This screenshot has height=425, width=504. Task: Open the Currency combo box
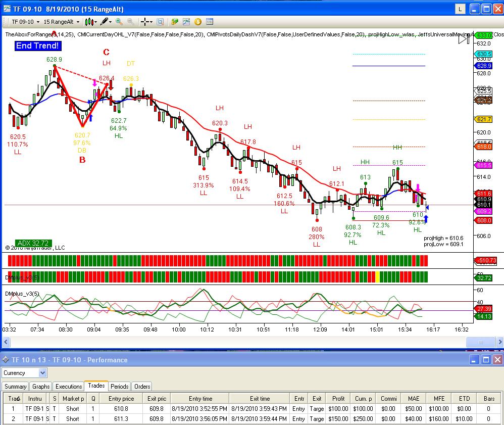coord(24,373)
